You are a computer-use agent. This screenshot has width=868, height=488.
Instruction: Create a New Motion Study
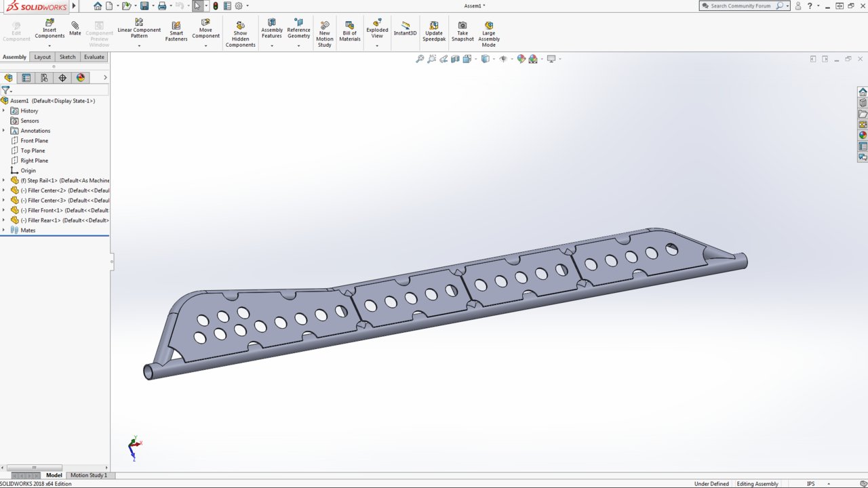tap(325, 35)
